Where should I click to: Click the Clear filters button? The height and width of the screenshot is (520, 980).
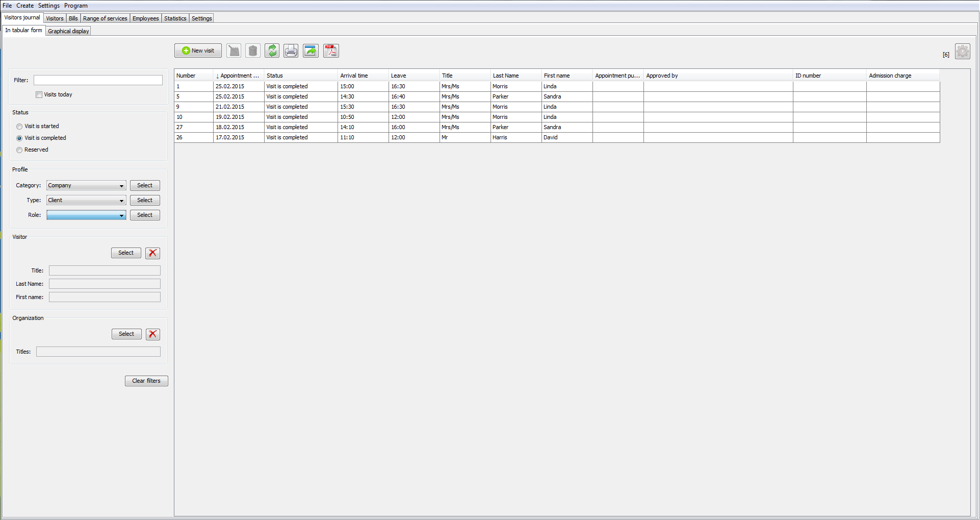[x=146, y=381]
